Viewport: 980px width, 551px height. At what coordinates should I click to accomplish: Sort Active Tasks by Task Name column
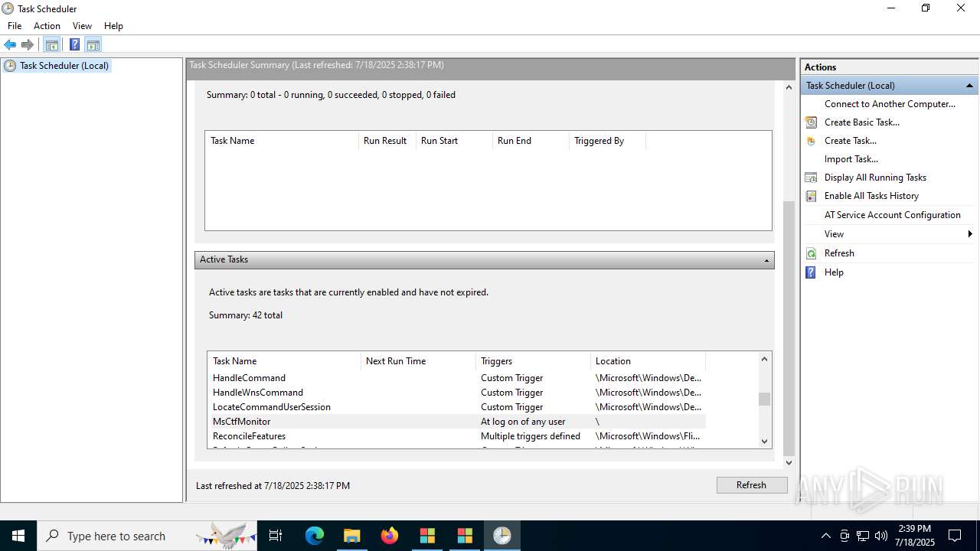tap(284, 361)
